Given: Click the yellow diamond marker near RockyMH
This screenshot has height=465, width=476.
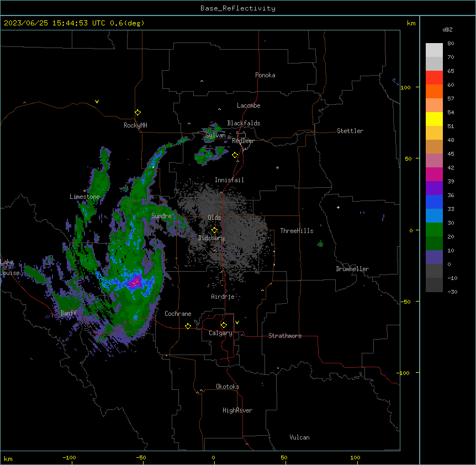Looking at the screenshot, I should tap(138, 113).
